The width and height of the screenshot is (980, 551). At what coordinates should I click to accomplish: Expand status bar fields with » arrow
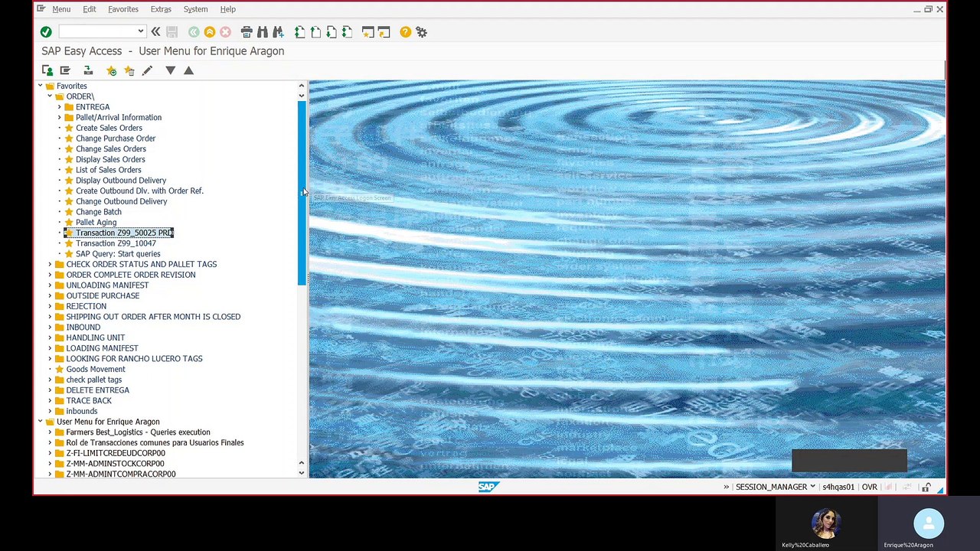point(726,487)
